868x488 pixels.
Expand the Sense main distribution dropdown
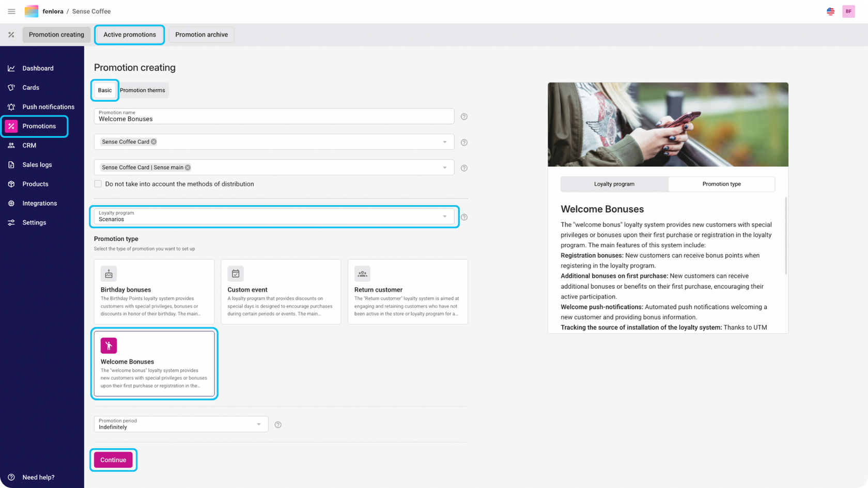[445, 168]
